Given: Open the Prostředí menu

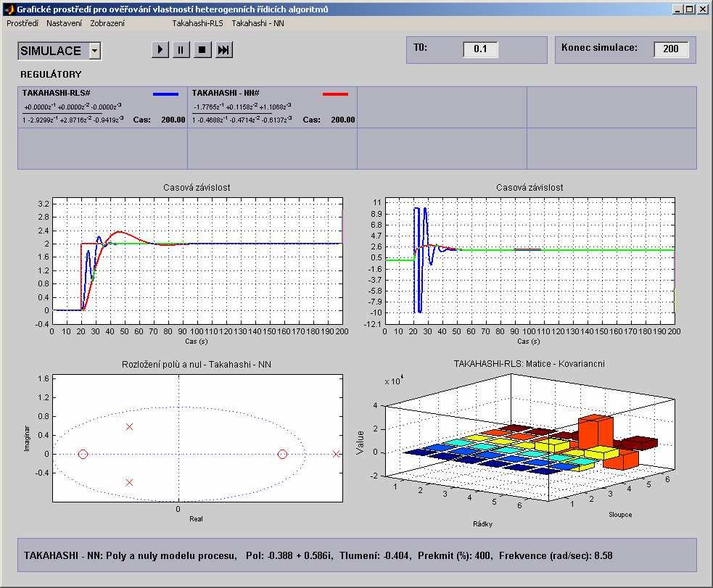Looking at the screenshot, I should pos(22,23).
